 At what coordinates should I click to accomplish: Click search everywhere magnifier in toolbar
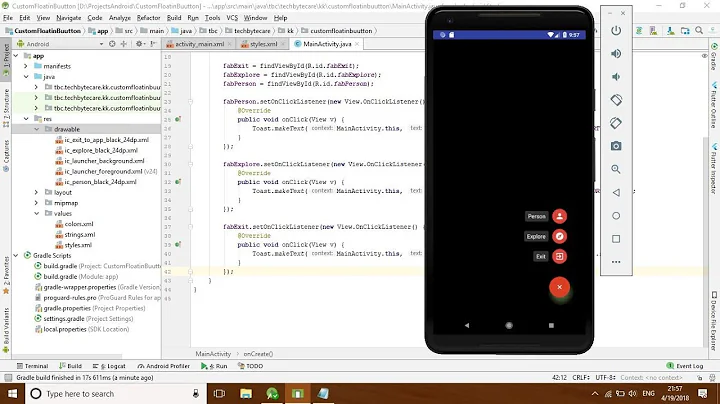pyautogui.click(x=699, y=30)
